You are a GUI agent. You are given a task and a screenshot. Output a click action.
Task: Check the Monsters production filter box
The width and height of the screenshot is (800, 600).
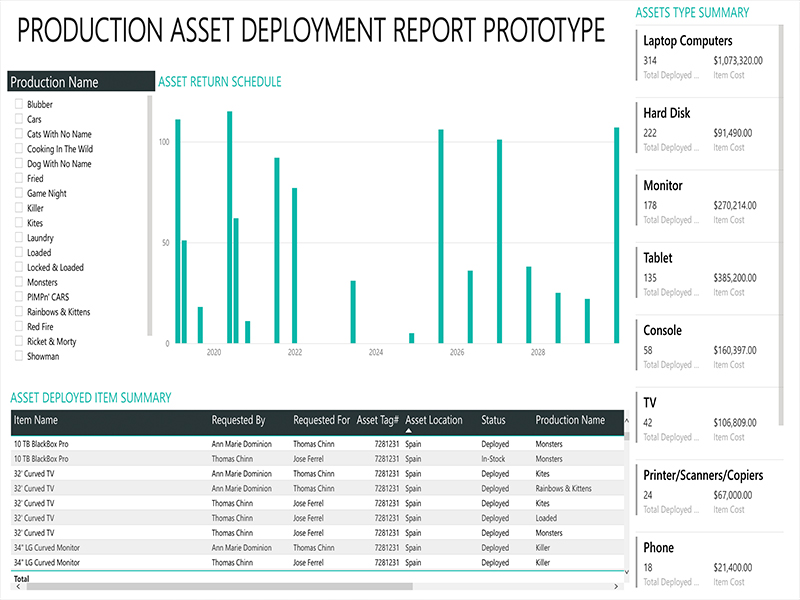(x=19, y=282)
